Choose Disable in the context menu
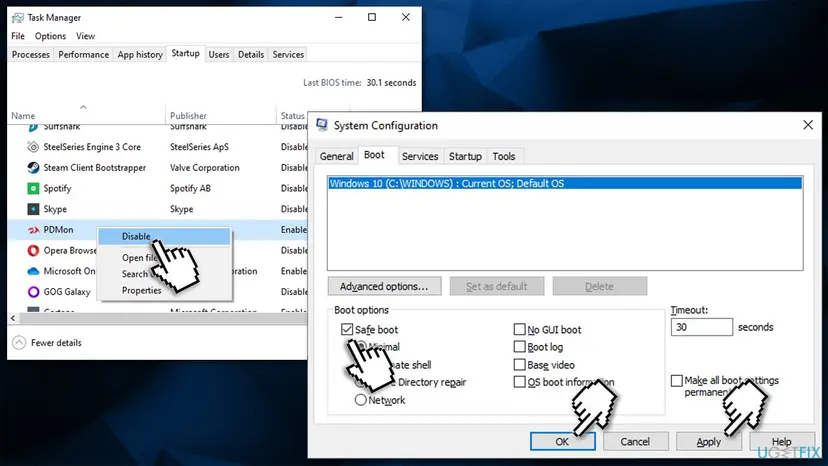828x466 pixels. coord(164,236)
